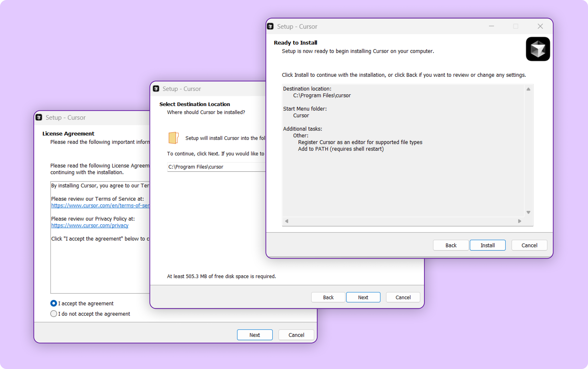Click the Cursor icon in Select Destination title bar
Viewport: 588px width, 369px height.
[156, 89]
